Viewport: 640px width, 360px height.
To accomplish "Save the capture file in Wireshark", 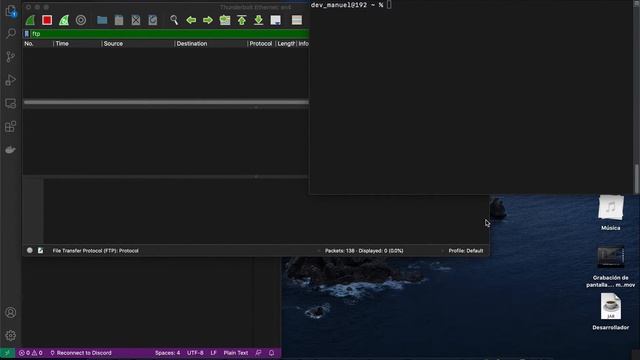I will coord(119,20).
